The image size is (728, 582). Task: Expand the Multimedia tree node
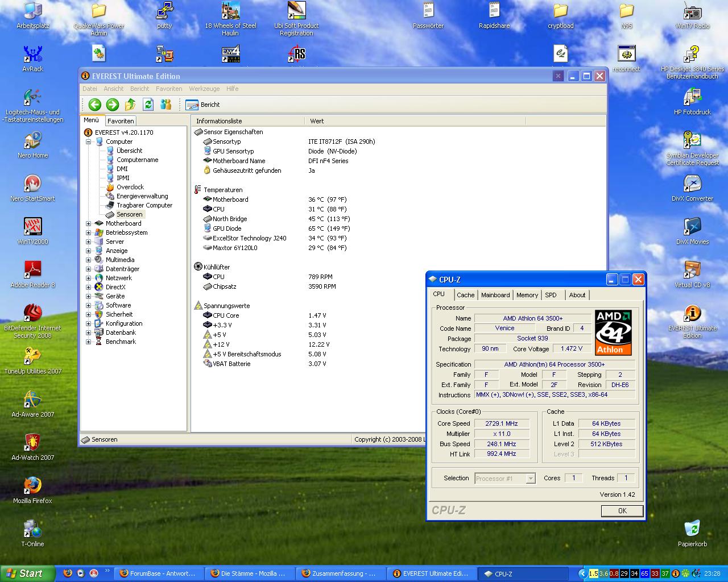click(89, 260)
